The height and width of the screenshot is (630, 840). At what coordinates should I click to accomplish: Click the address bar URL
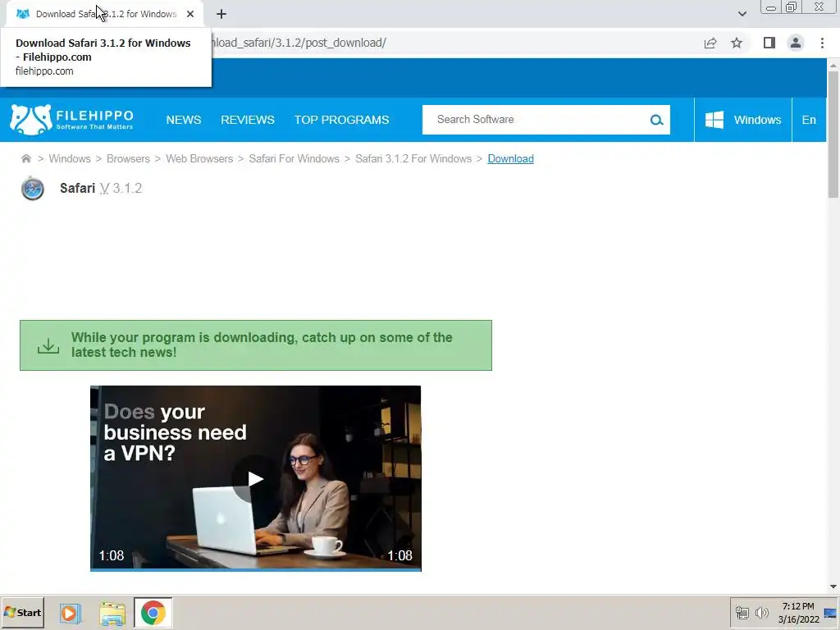299,43
